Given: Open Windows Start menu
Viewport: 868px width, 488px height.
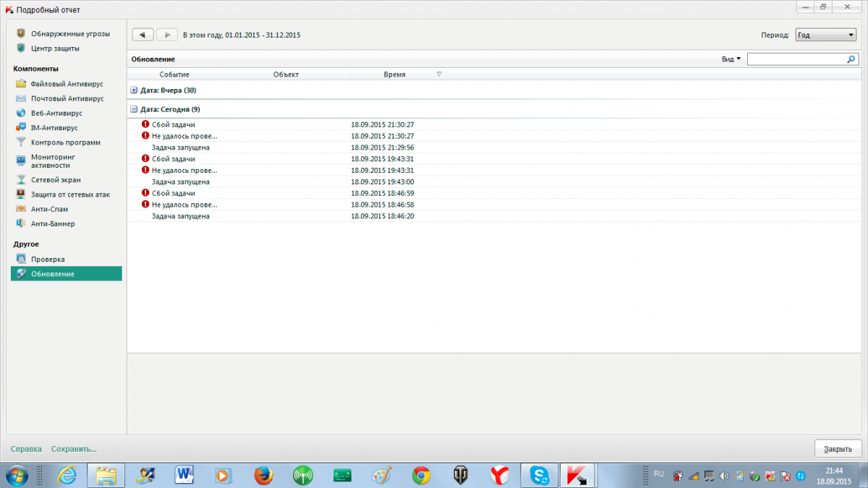Looking at the screenshot, I should (16, 475).
